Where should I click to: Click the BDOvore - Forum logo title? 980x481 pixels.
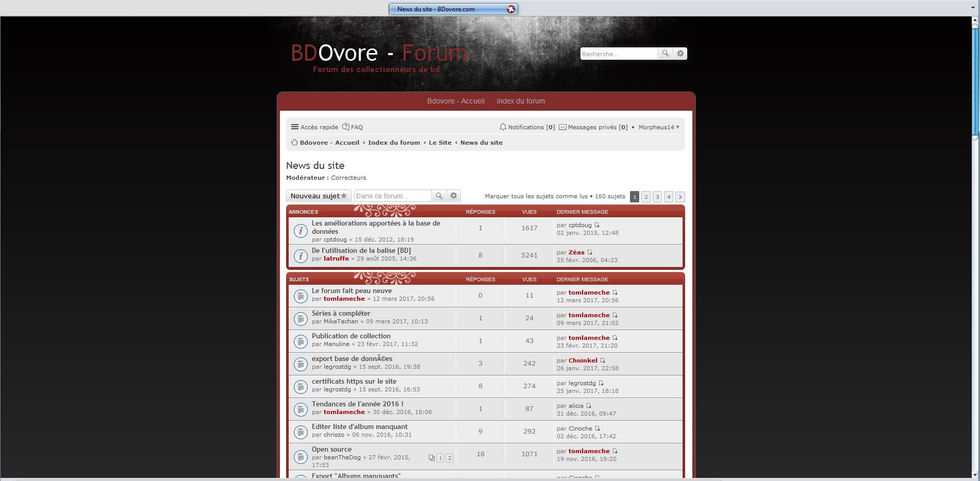tap(379, 53)
